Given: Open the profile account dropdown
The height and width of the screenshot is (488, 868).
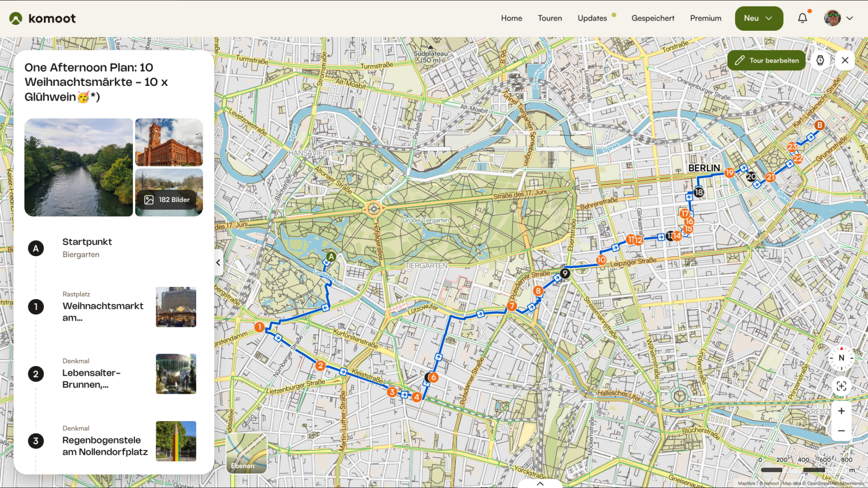Looking at the screenshot, I should point(839,18).
